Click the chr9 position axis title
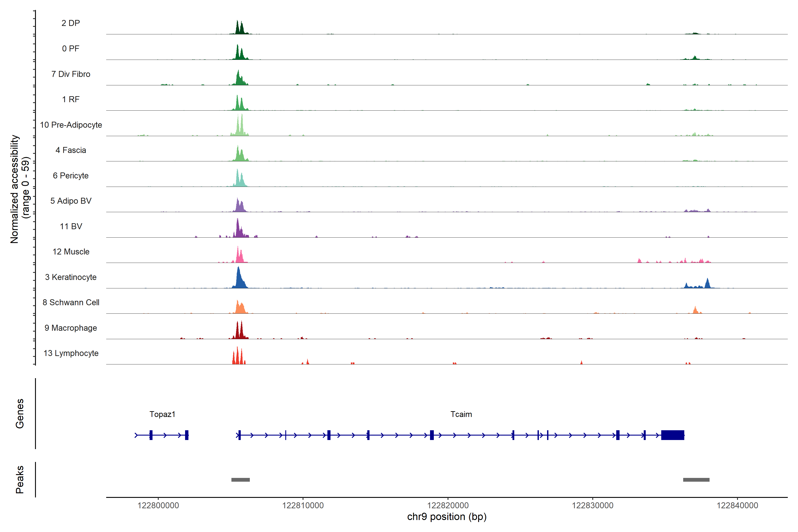This screenshot has width=798, height=532. tap(446, 517)
